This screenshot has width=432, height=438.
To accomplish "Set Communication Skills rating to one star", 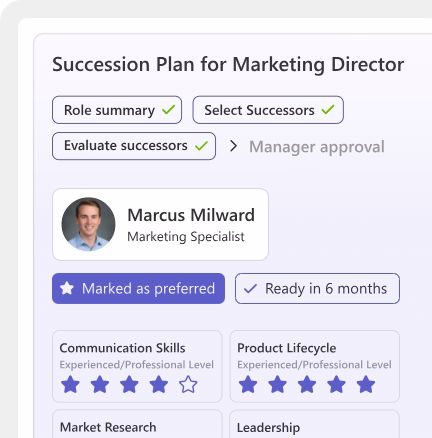I will click(x=70, y=384).
